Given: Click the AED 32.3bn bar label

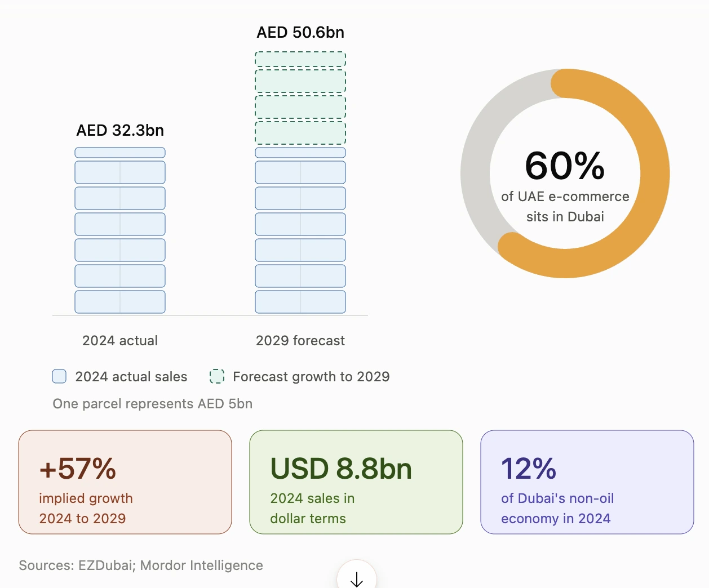Looking at the screenshot, I should (x=120, y=131).
